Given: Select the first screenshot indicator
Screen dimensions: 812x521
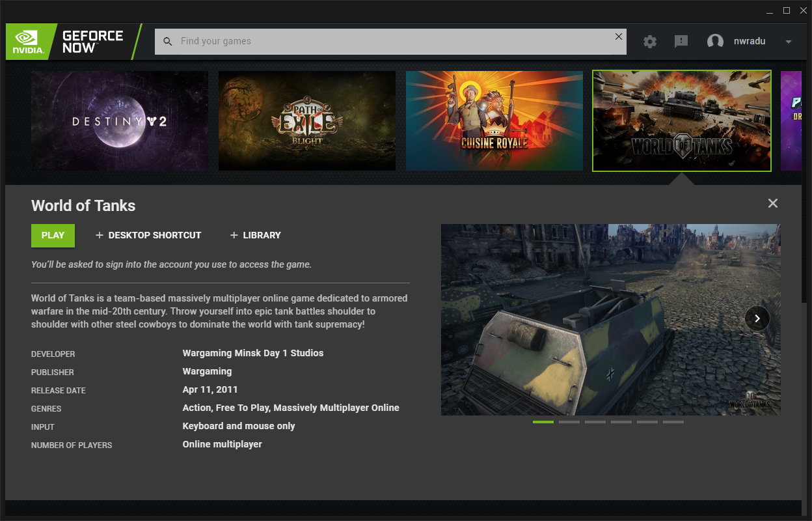Looking at the screenshot, I should tap(543, 422).
